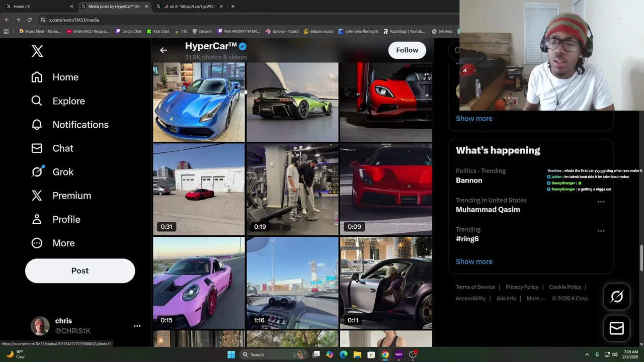Screen dimensions: 644x362
Task: Open the Upload - Vizard bookmark
Action: [x=282, y=31]
